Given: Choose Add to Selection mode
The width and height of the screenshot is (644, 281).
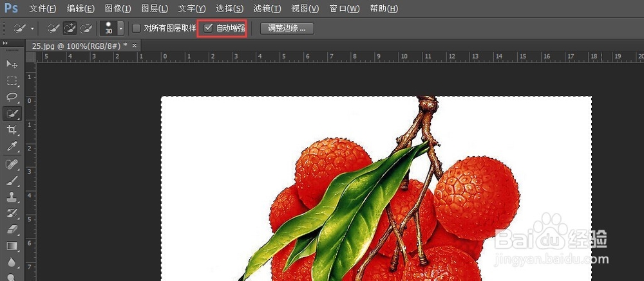Looking at the screenshot, I should (70, 28).
